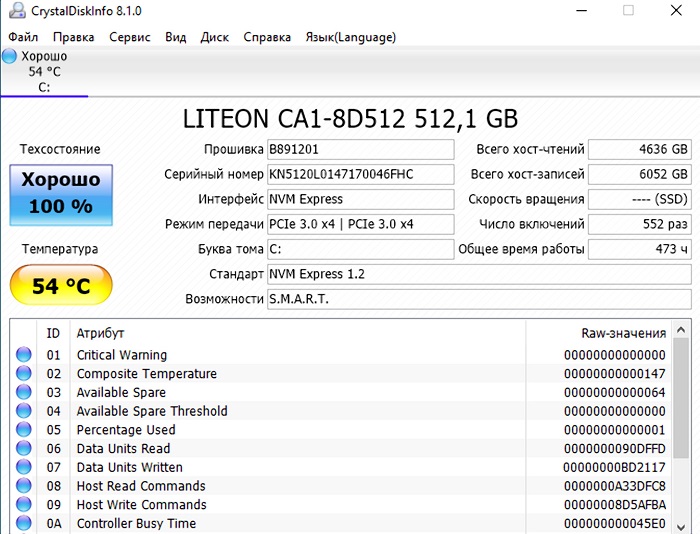Viewport: 700px width, 534px height.
Task: Click the Стандарт field NVM Express 1.2
Action: [x=479, y=274]
